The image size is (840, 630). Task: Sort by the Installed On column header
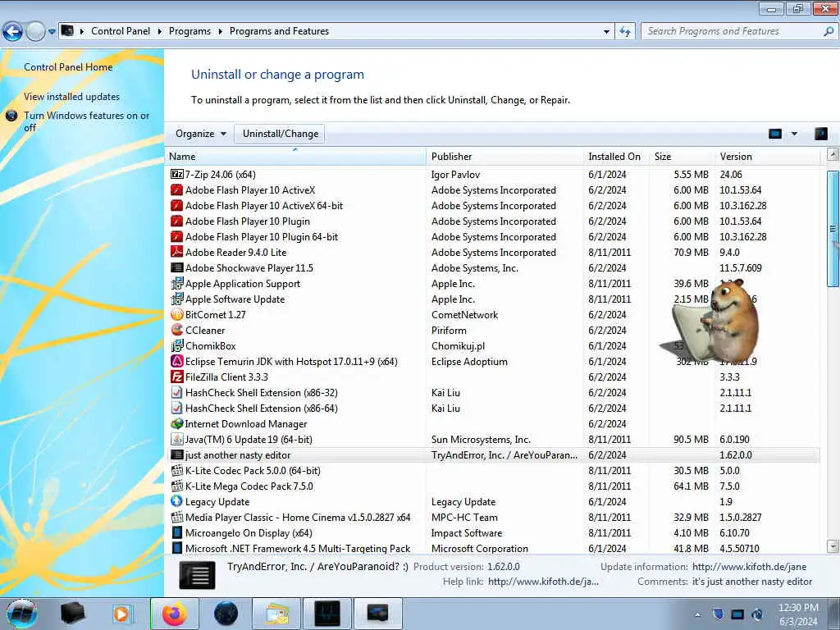point(616,157)
